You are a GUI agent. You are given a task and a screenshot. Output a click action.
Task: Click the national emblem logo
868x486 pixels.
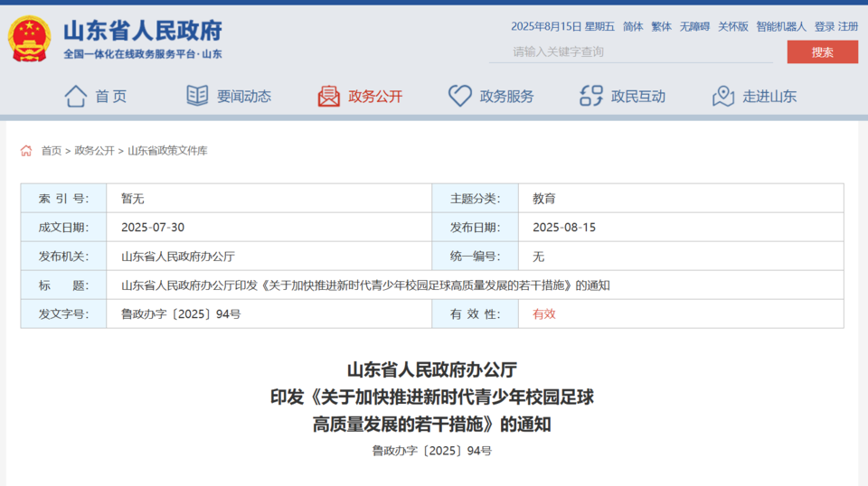[30, 40]
